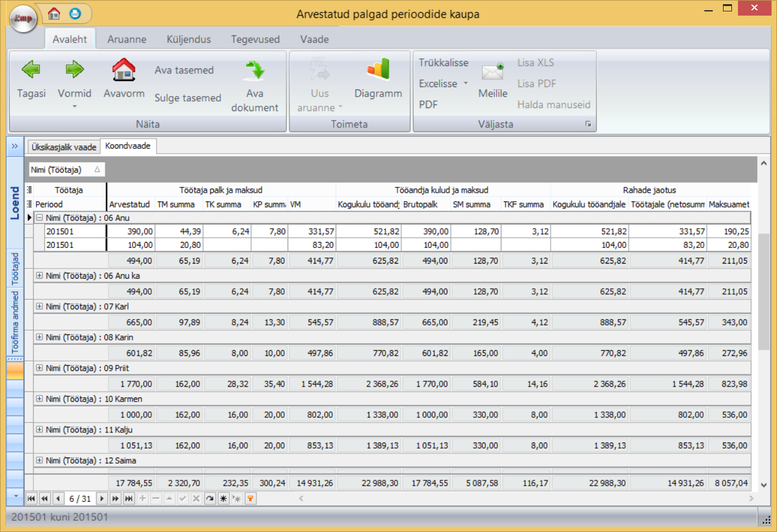The height and width of the screenshot is (532, 777).
Task: Open the Diagramm bar chart icon
Action: (x=378, y=69)
